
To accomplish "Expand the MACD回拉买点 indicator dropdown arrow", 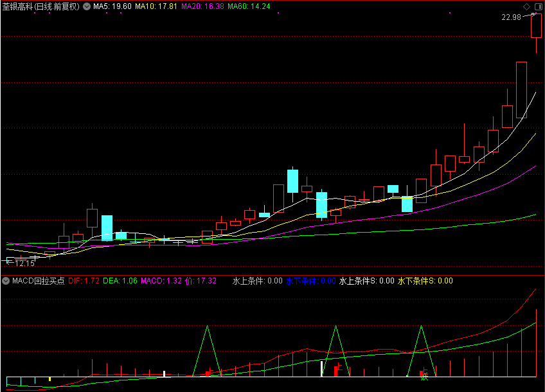I will (x=6, y=281).
